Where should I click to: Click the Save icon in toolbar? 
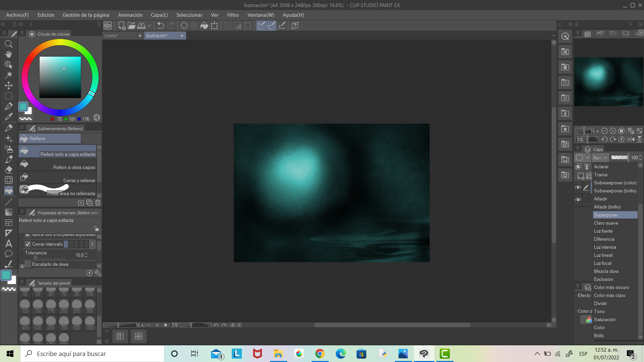(142, 25)
